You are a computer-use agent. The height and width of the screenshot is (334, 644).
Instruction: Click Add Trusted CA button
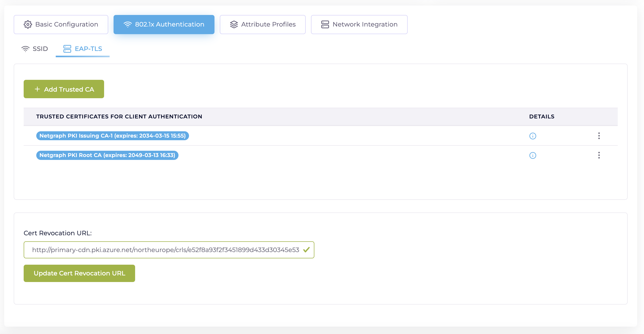click(64, 89)
